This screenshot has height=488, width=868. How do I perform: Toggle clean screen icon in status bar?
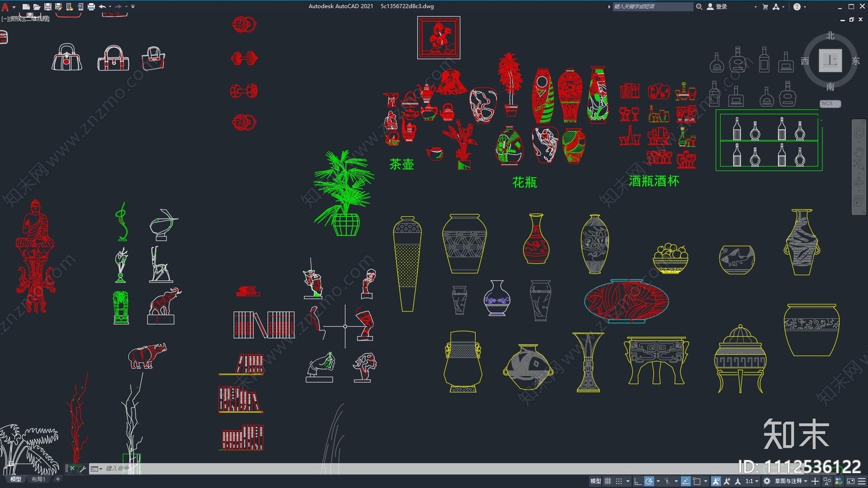850,481
